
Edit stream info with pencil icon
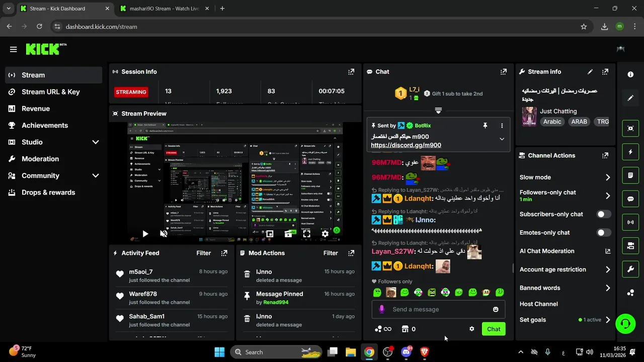[590, 72]
